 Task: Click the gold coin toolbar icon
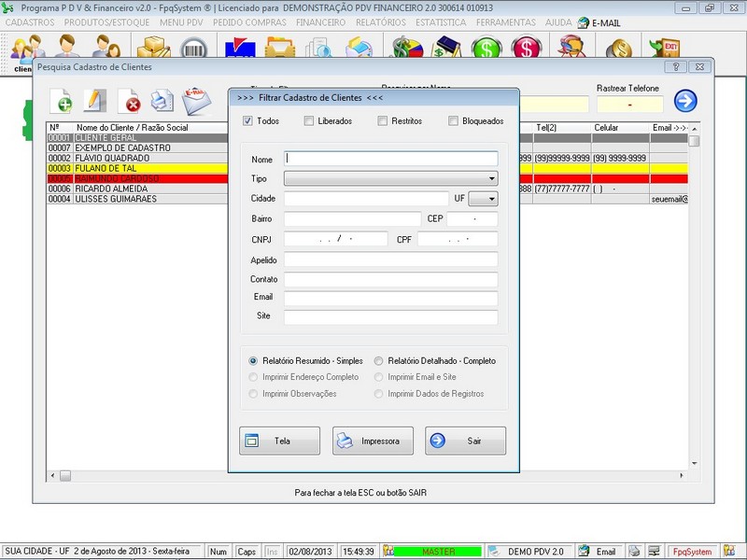(619, 49)
